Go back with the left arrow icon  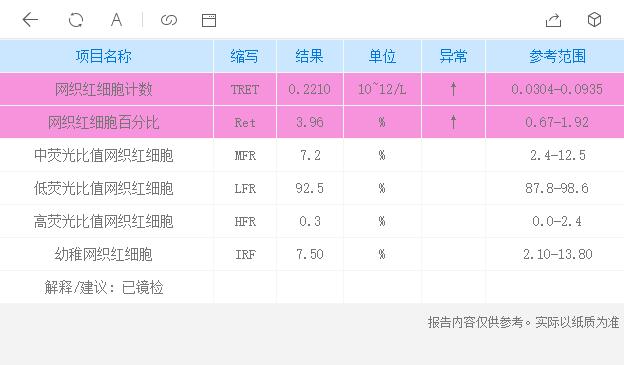pyautogui.click(x=30, y=20)
